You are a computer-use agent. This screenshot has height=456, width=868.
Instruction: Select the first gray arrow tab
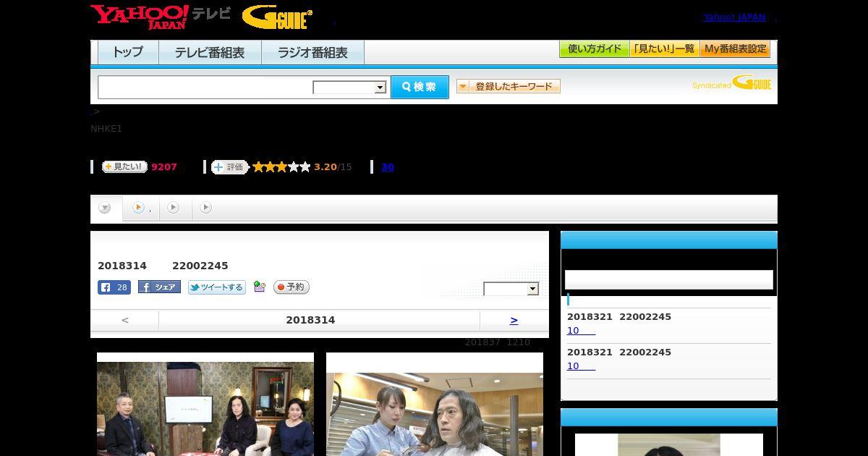pos(106,208)
